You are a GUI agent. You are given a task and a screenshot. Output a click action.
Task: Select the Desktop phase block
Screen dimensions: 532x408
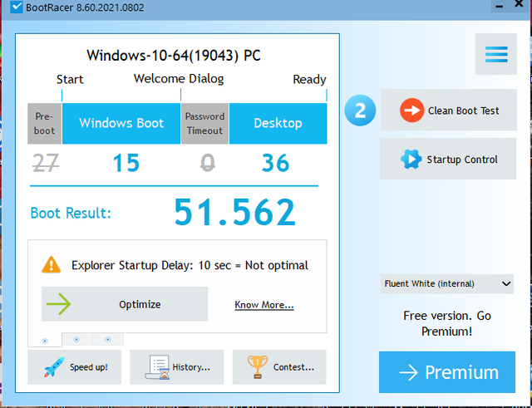[278, 123]
